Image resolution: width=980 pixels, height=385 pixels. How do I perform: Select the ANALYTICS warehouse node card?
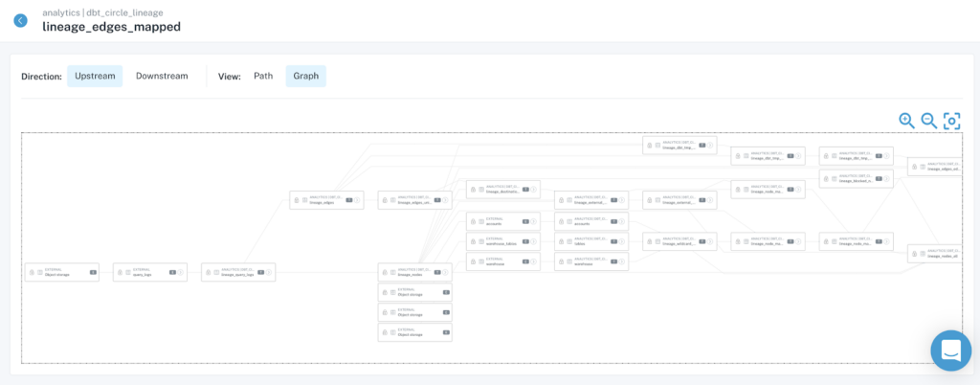pyautogui.click(x=591, y=261)
